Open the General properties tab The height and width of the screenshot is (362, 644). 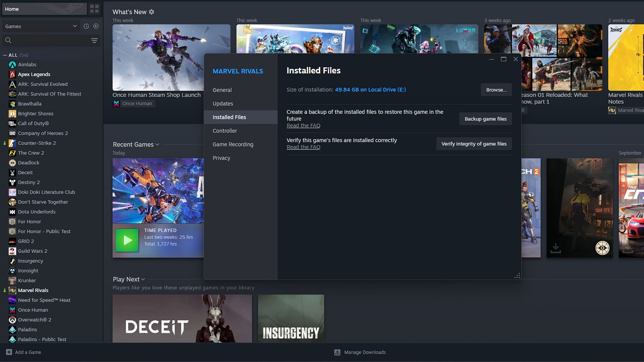click(241, 90)
